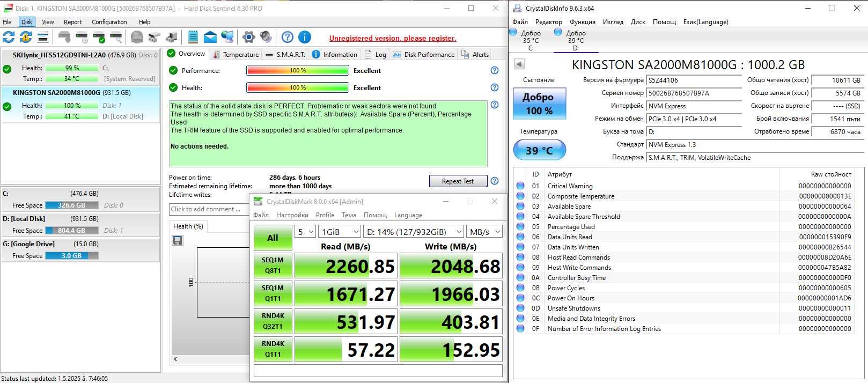Open Настройки menu in CrystalDiskMark

click(292, 215)
